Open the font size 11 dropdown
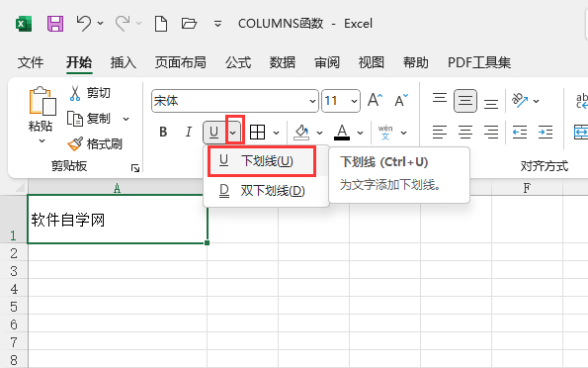 [354, 101]
